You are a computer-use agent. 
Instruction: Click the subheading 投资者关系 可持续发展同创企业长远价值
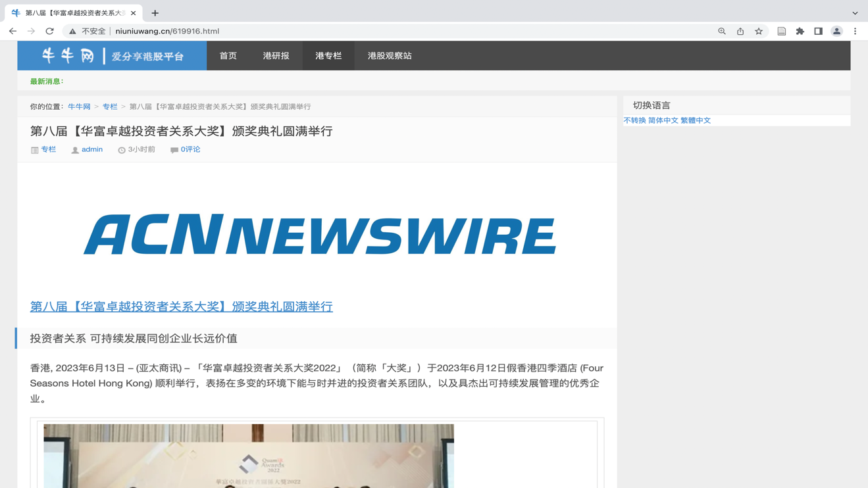click(x=134, y=338)
